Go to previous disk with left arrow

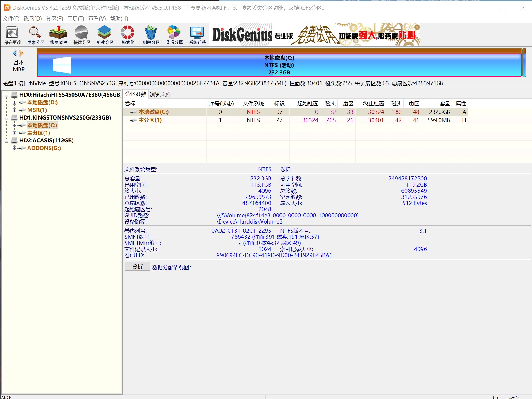pyautogui.click(x=15, y=53)
